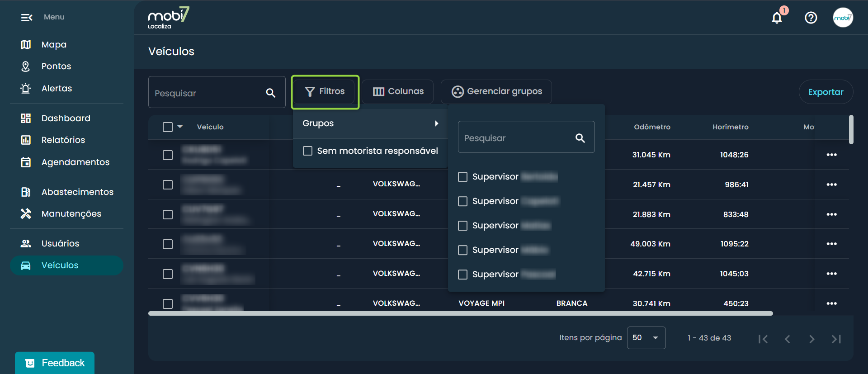Open the help question mark icon
This screenshot has width=868, height=374.
tap(811, 18)
